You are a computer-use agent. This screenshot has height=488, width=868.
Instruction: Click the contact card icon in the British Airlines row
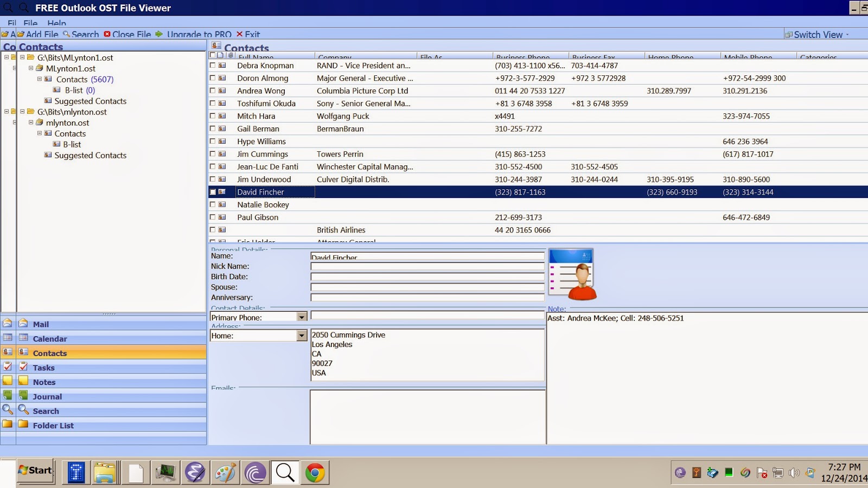[222, 229]
